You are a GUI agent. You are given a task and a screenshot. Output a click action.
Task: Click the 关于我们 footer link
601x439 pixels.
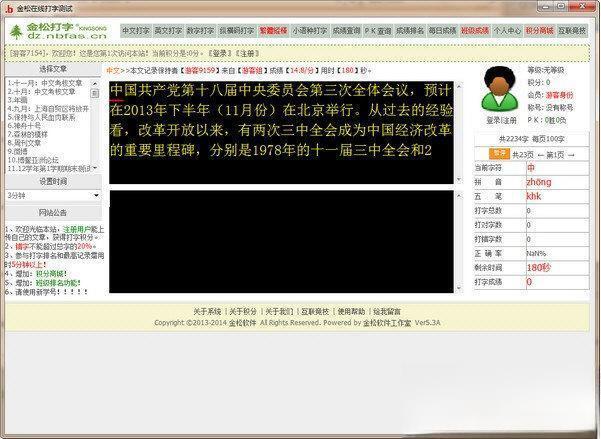279,312
